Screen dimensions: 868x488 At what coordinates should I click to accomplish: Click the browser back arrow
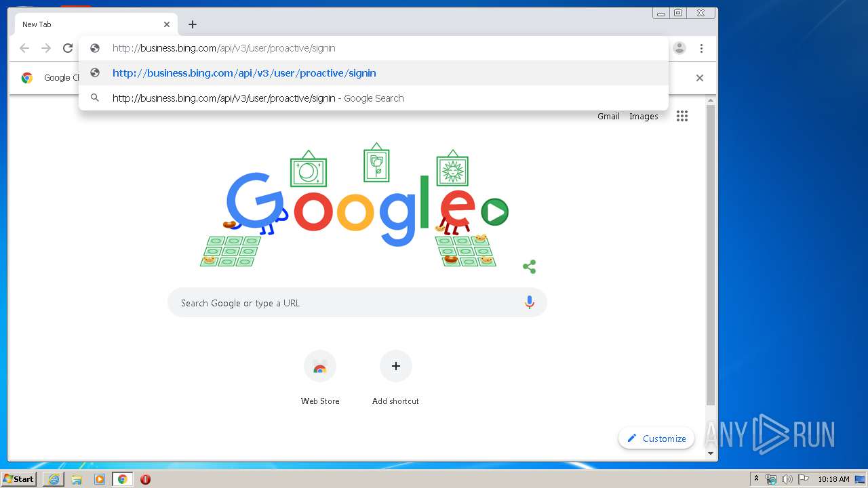24,48
